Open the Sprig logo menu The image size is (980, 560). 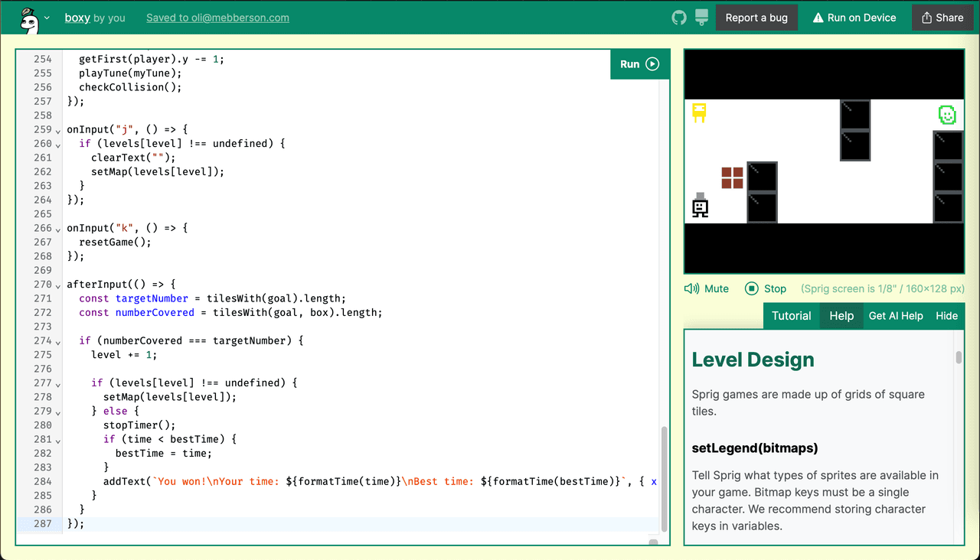tap(29, 18)
